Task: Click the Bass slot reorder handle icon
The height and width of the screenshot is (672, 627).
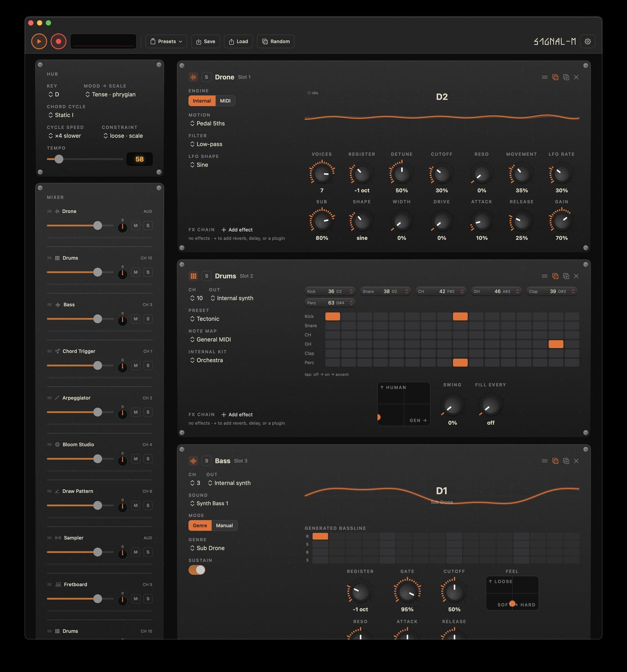Action: coord(544,461)
